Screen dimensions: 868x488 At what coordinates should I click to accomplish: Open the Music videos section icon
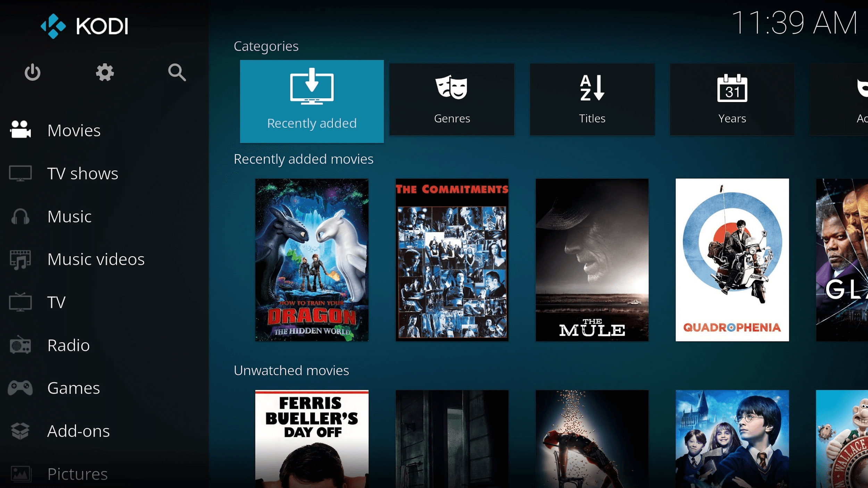22,259
